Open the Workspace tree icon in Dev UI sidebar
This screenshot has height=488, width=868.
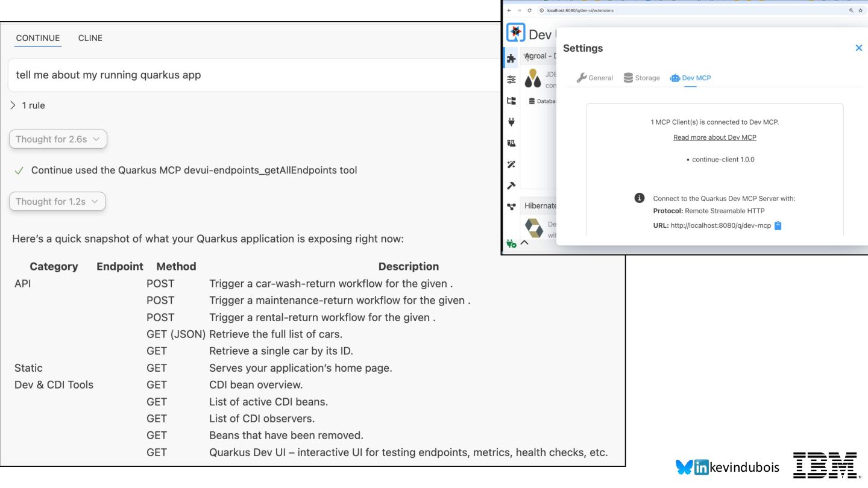(x=511, y=101)
